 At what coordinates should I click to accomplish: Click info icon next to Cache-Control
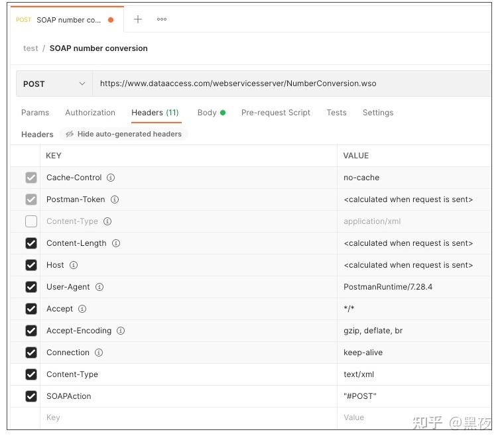111,178
